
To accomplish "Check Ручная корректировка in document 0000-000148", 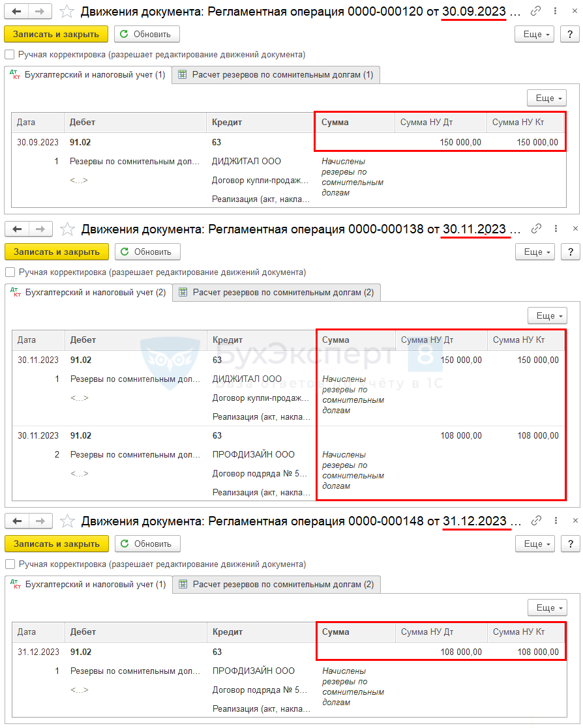I will (x=10, y=564).
